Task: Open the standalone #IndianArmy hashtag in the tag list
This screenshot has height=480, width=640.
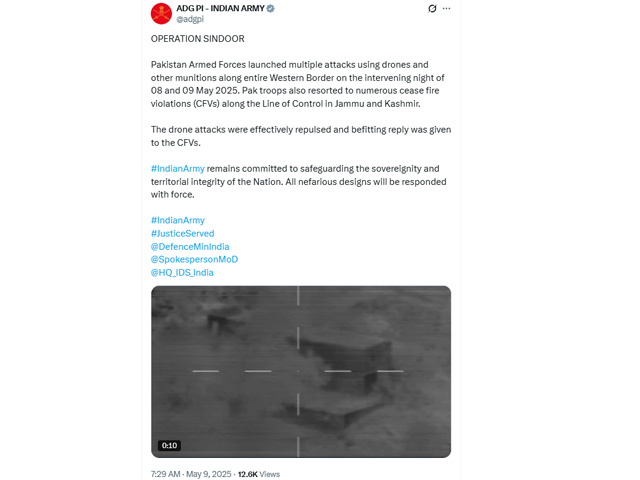Action: pyautogui.click(x=178, y=220)
